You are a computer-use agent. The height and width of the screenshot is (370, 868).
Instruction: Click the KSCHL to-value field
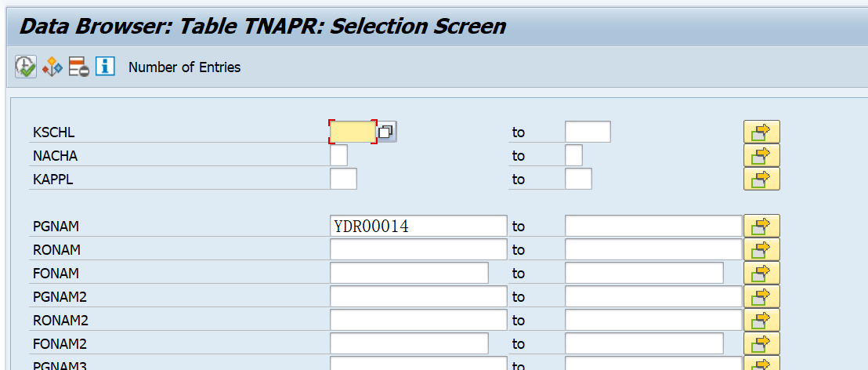(x=588, y=132)
